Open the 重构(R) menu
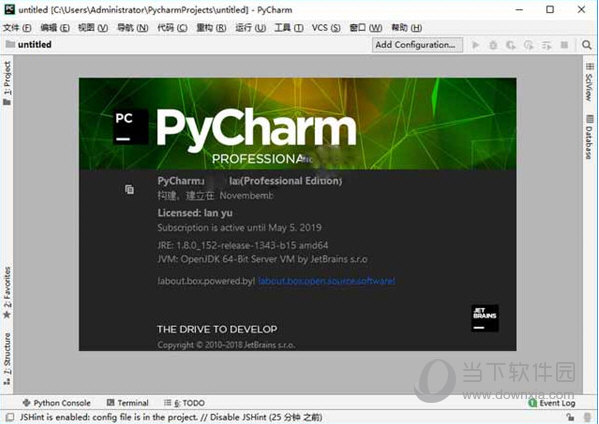 coord(211,28)
